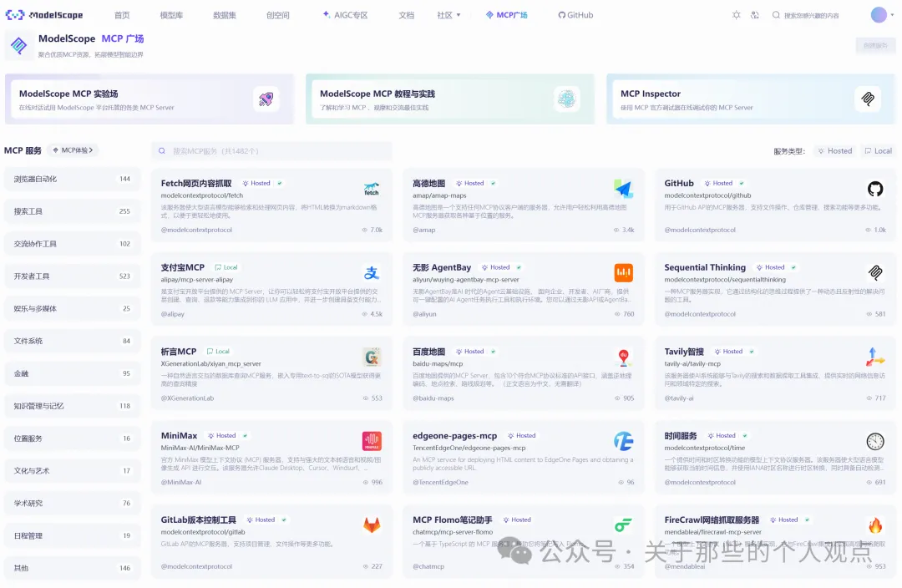Click the 高德地图 paper plane logo
This screenshot has width=902, height=588.
click(x=623, y=189)
